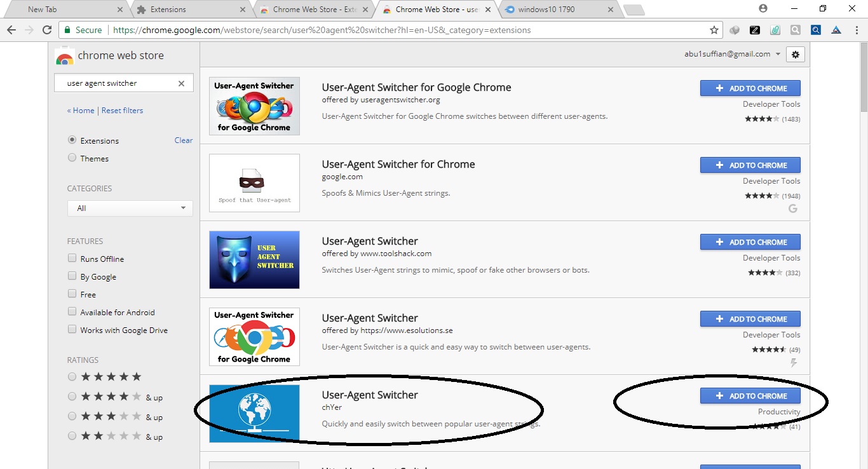Switch to the windows10 1790 tab

point(559,10)
